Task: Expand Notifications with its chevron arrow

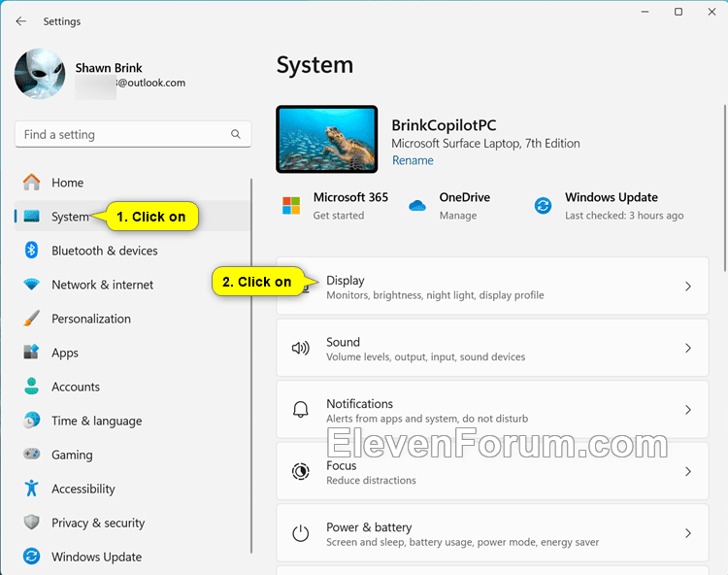Action: pyautogui.click(x=688, y=410)
